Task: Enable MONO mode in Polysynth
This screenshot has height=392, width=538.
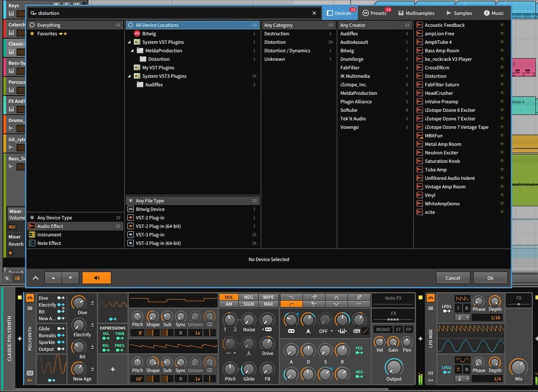Action: click(x=383, y=329)
